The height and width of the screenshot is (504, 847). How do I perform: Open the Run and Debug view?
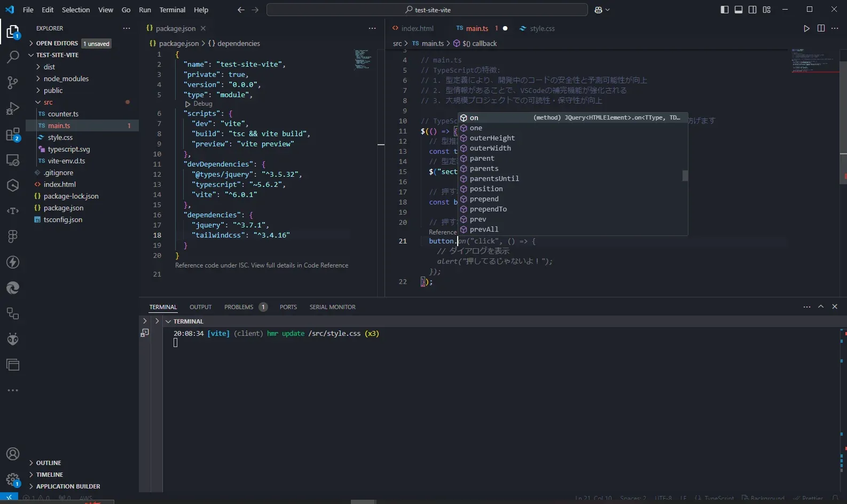[x=13, y=108]
